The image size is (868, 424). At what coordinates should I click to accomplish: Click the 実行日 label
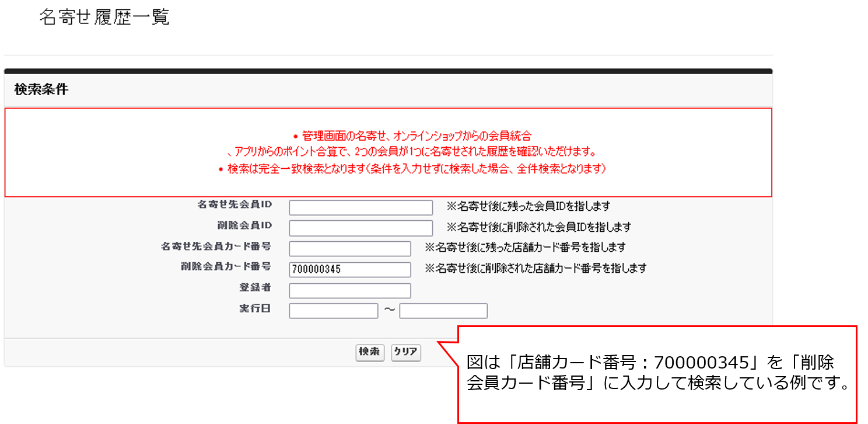point(254,308)
